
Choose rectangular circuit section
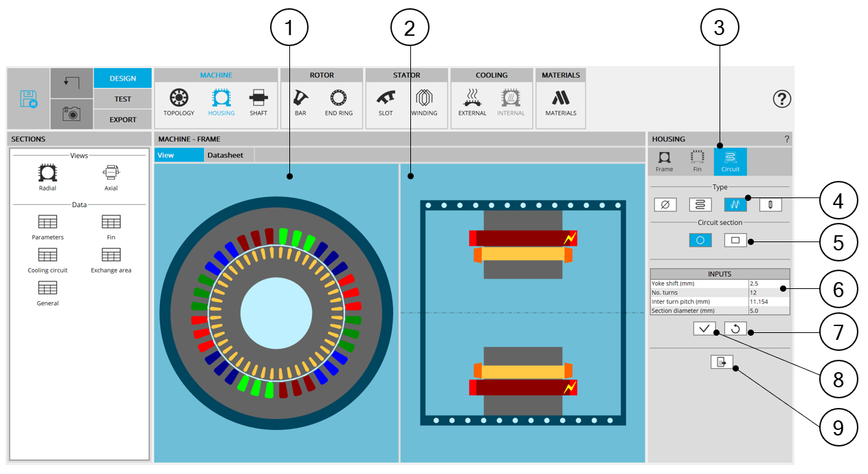click(x=735, y=241)
